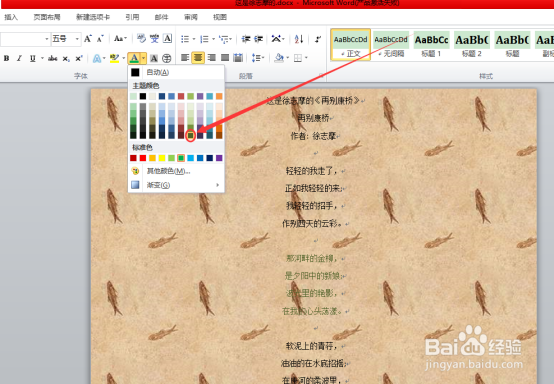The width and height of the screenshot is (554, 384).
Task: Open the 插入 ribbon tab
Action: click(x=11, y=17)
